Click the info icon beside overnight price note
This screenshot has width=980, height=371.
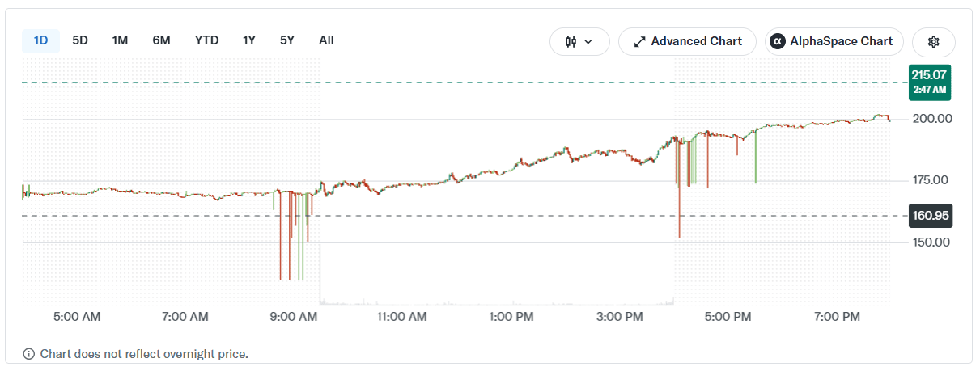[x=29, y=354]
